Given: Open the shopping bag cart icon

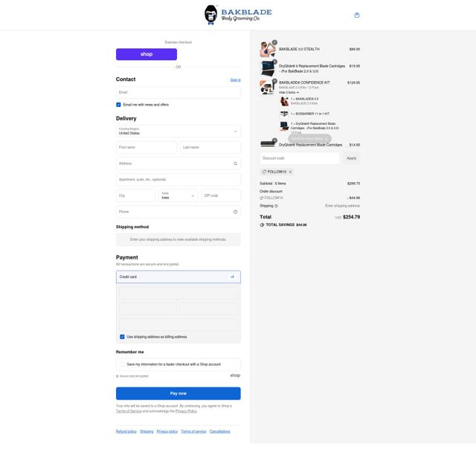Looking at the screenshot, I should point(357,15).
